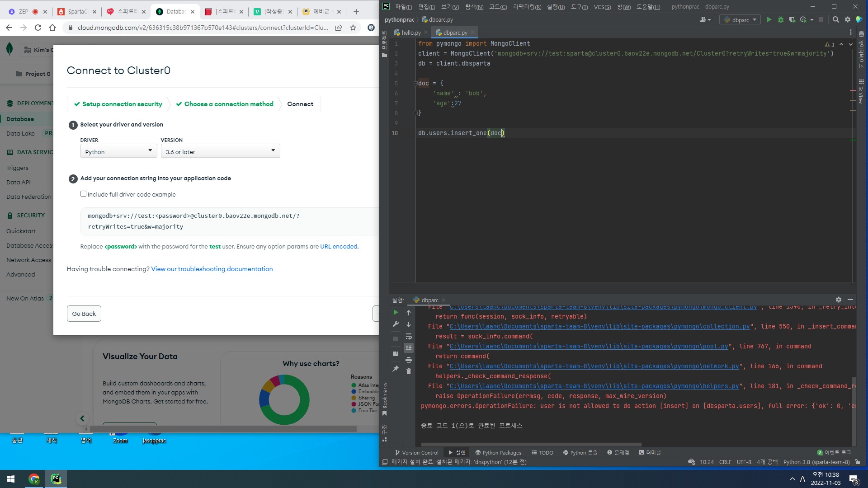
Task: Open the Windows notification center
Action: tap(854, 479)
